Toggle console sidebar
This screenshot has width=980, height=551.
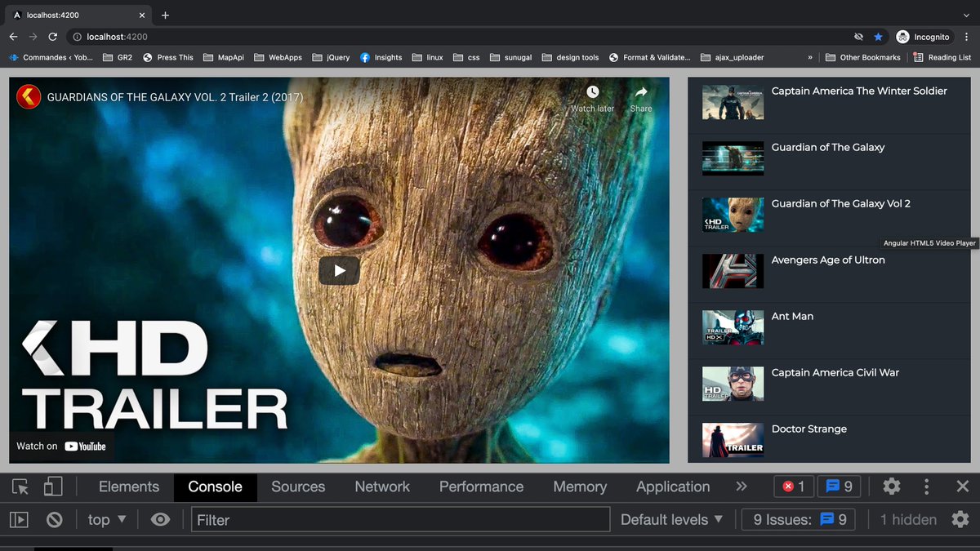click(x=20, y=520)
